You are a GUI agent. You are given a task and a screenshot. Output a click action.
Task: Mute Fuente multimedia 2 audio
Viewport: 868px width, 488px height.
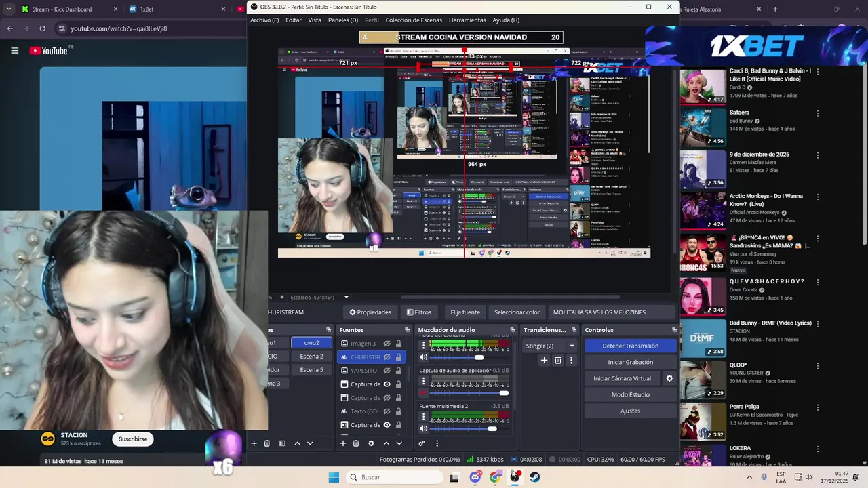(x=424, y=428)
